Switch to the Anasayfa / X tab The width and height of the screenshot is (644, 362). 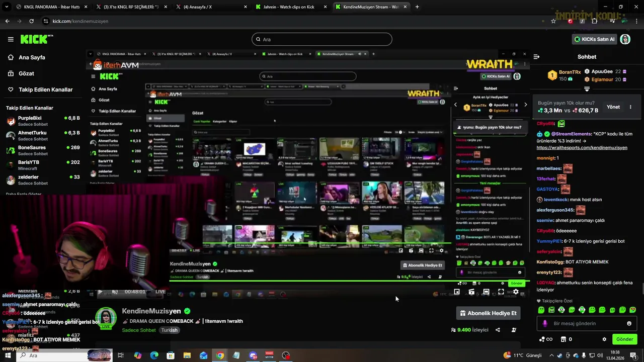[210, 7]
